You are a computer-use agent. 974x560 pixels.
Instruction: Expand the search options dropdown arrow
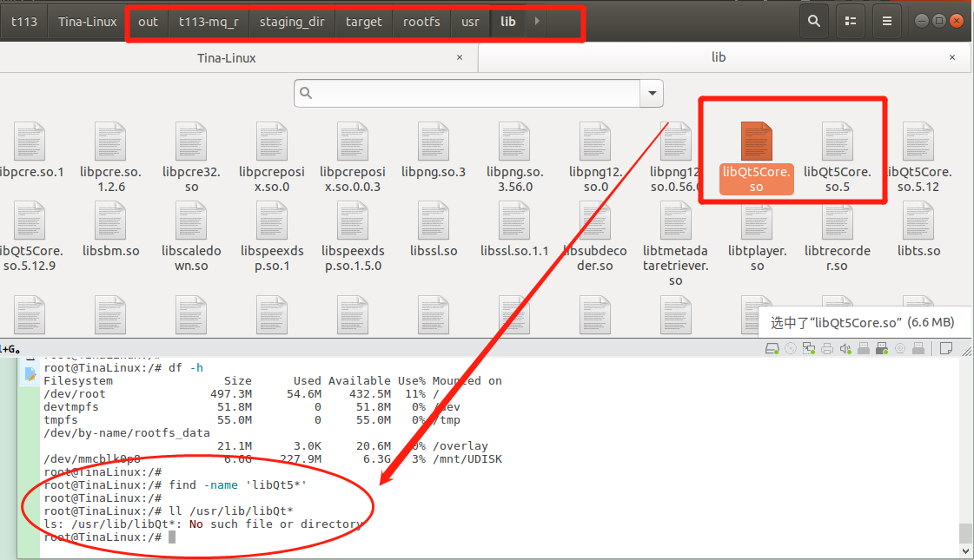coord(653,93)
